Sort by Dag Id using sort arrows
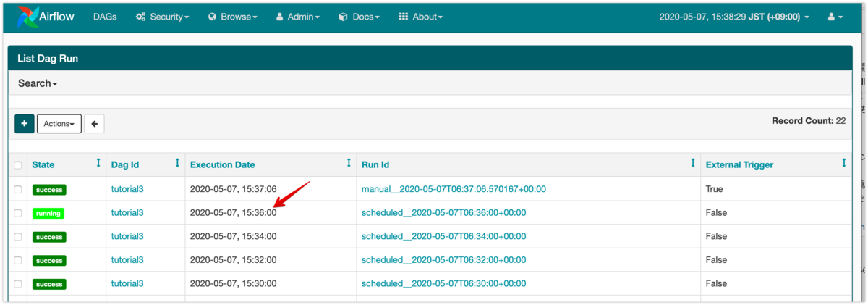This screenshot has width=868, height=305. coord(177,164)
